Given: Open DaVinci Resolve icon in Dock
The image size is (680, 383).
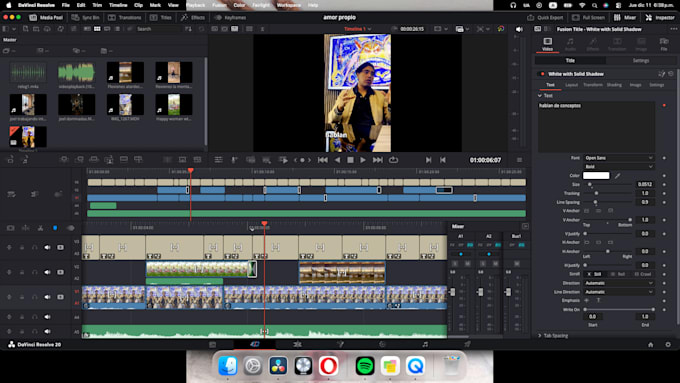Looking at the screenshot, I should click(x=278, y=366).
